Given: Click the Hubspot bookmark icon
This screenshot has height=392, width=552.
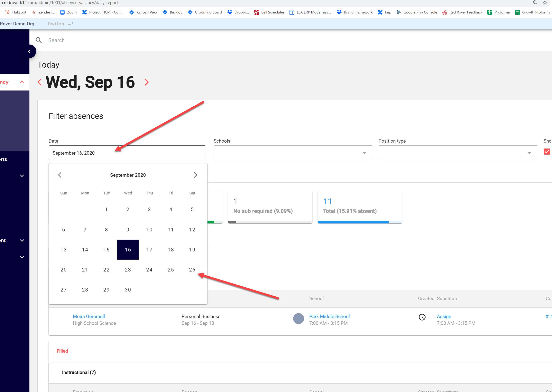Looking at the screenshot, I should (x=7, y=12).
